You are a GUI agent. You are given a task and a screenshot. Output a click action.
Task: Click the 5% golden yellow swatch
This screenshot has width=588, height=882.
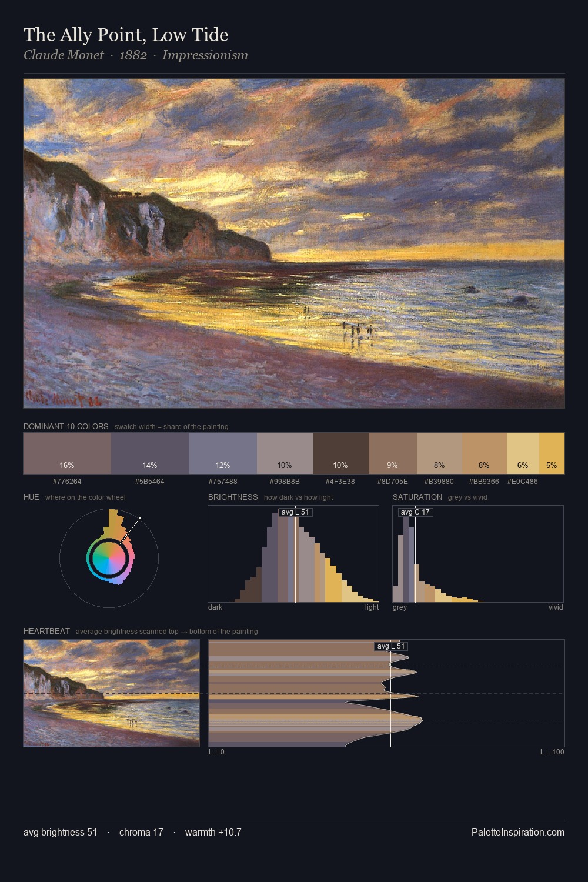(x=552, y=453)
